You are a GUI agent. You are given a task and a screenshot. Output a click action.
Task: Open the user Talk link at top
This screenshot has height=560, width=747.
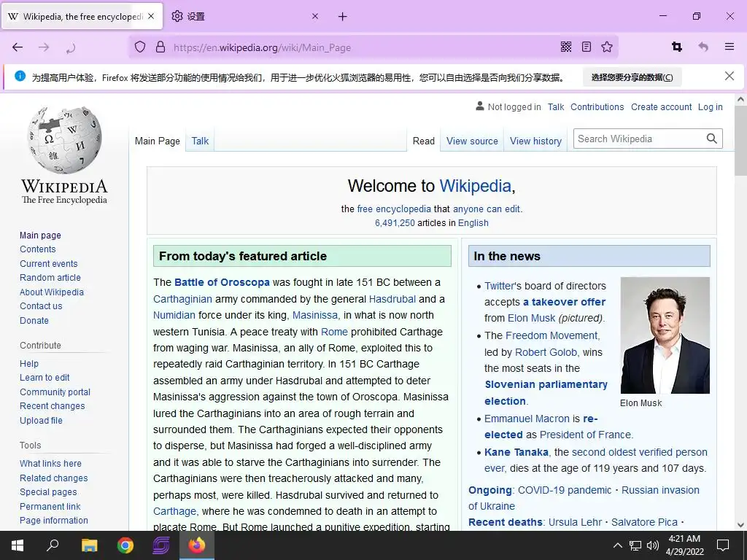pyautogui.click(x=555, y=107)
